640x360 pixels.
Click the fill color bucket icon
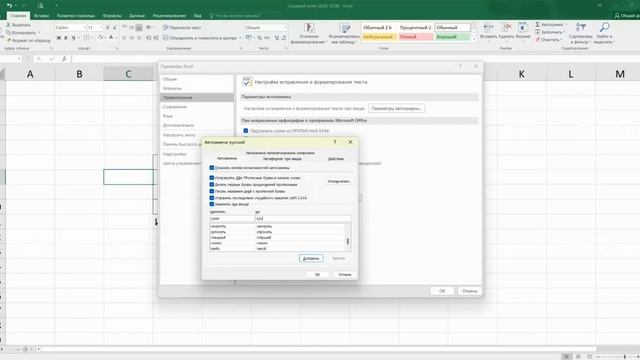pos(100,38)
